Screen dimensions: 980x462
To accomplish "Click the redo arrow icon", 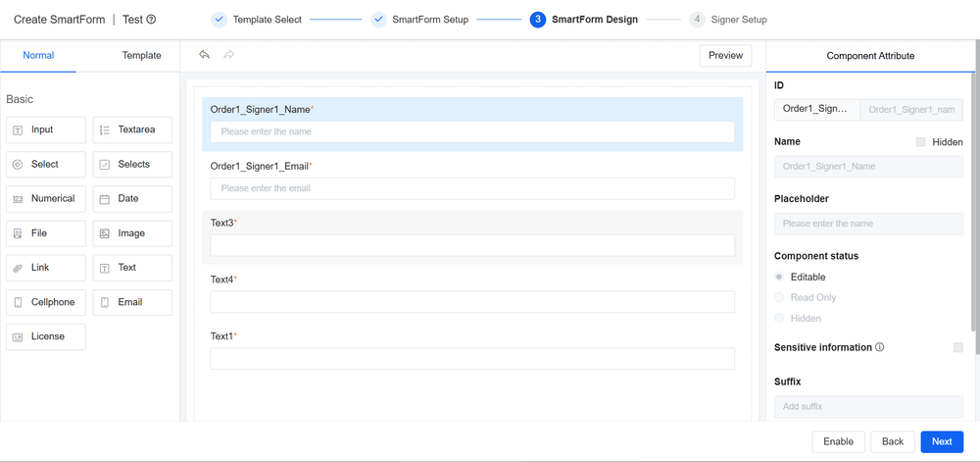I will click(x=228, y=55).
